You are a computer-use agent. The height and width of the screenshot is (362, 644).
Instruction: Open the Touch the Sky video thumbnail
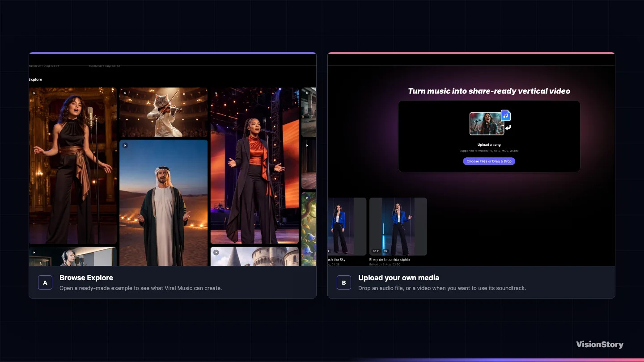click(x=347, y=227)
